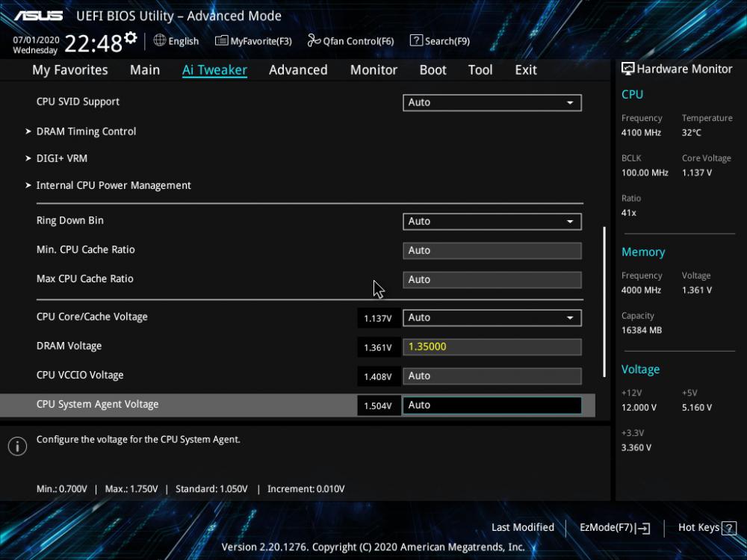Open the Ring Down Bin dropdown
The height and width of the screenshot is (560, 747).
click(492, 222)
